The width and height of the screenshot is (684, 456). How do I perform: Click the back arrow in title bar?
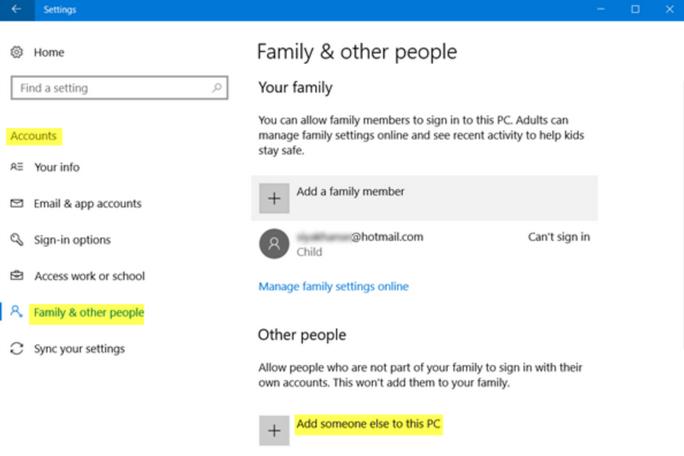(16, 9)
